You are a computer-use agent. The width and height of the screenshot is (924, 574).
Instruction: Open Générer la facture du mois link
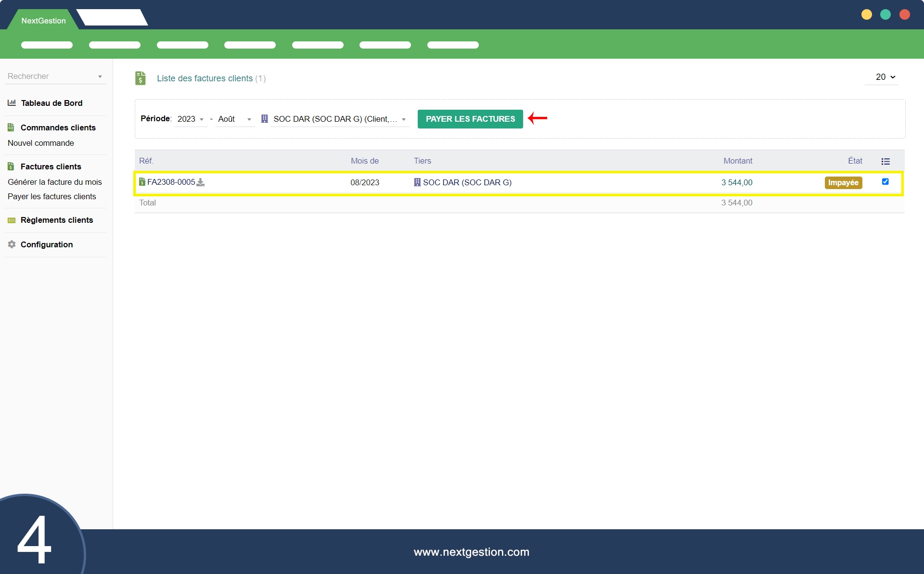tap(54, 182)
